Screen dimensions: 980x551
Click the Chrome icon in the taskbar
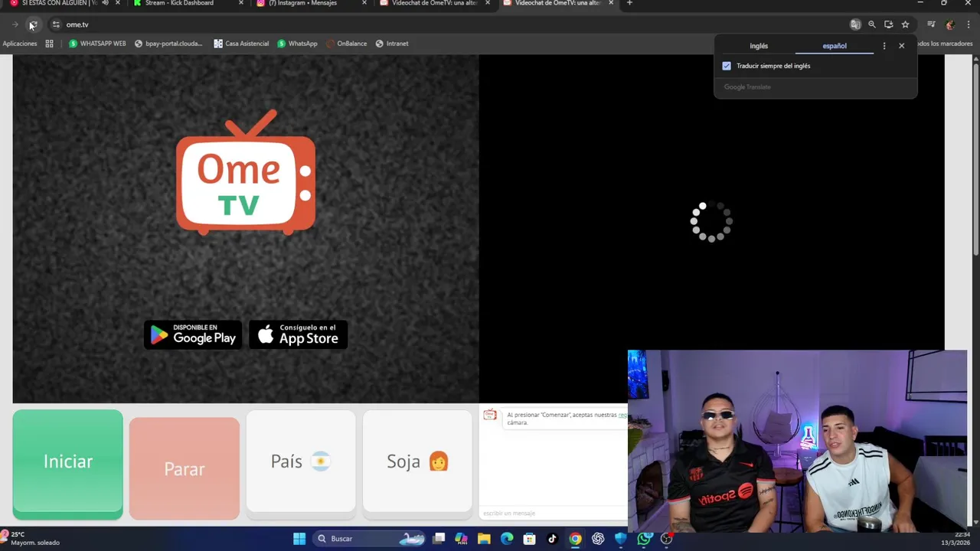[575, 539]
